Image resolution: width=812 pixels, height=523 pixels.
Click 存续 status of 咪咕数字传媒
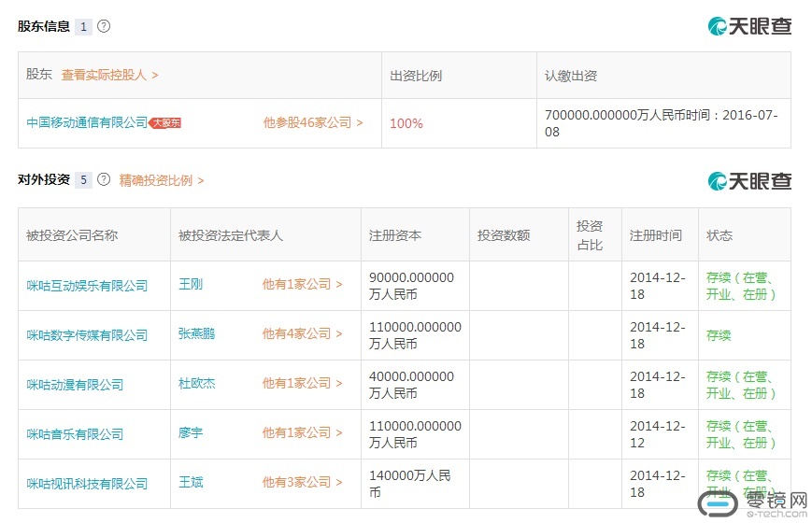click(719, 335)
